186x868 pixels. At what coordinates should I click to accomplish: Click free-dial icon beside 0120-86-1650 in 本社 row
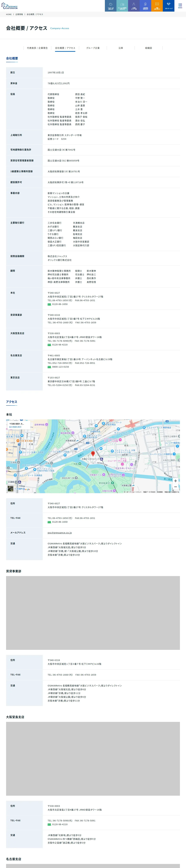[x=49, y=304]
